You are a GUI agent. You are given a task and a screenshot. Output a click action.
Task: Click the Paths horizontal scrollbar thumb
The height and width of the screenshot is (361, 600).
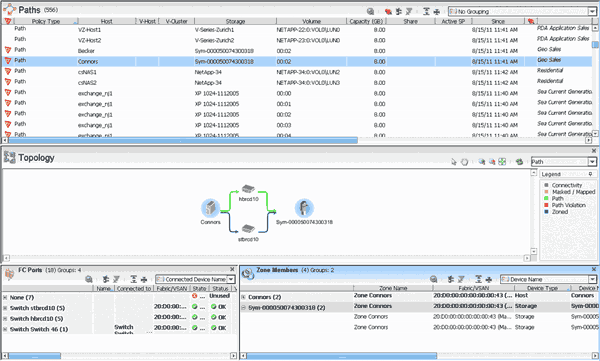[x=183, y=140]
